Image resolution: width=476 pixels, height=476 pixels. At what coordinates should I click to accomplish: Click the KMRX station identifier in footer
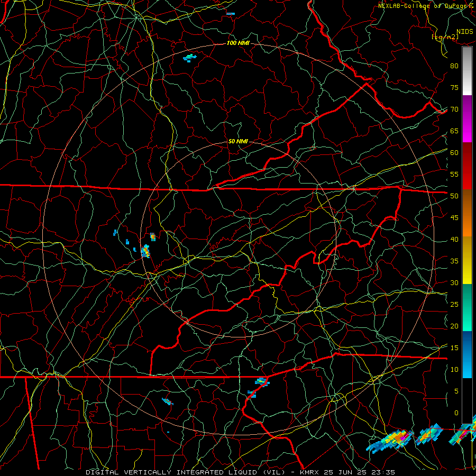click(x=309, y=472)
